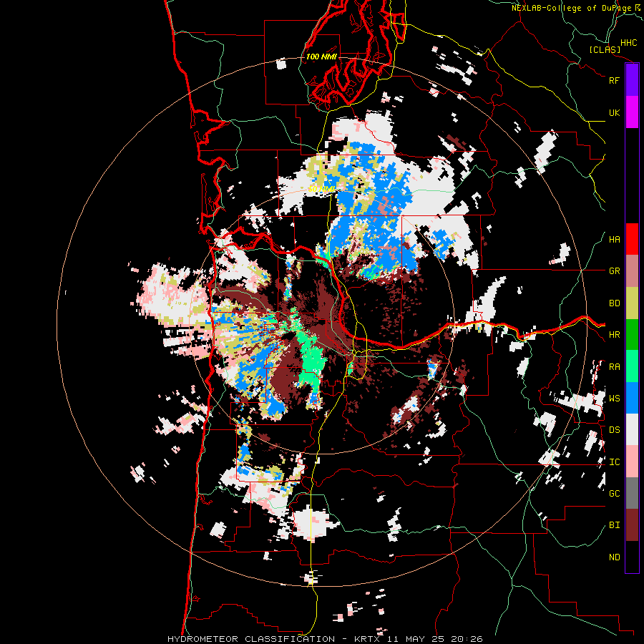Click the HYDROMETEOR CLASSIFICATION title text
The image size is (644, 644).
pos(251,639)
